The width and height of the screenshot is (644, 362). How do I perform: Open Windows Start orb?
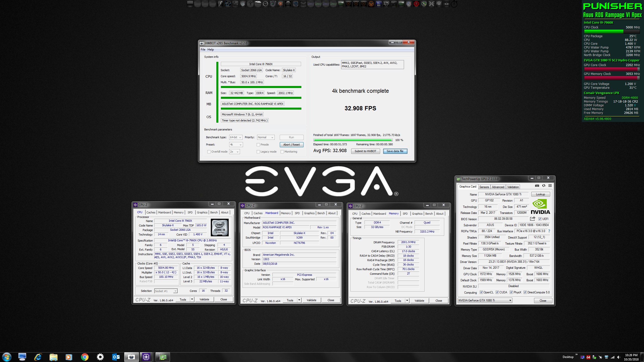(x=7, y=357)
